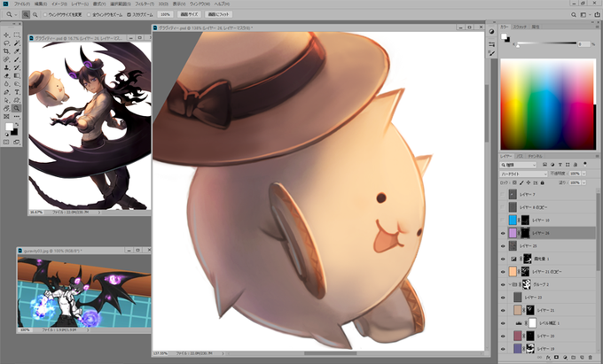Select the Move tool

pyautogui.click(x=6, y=35)
